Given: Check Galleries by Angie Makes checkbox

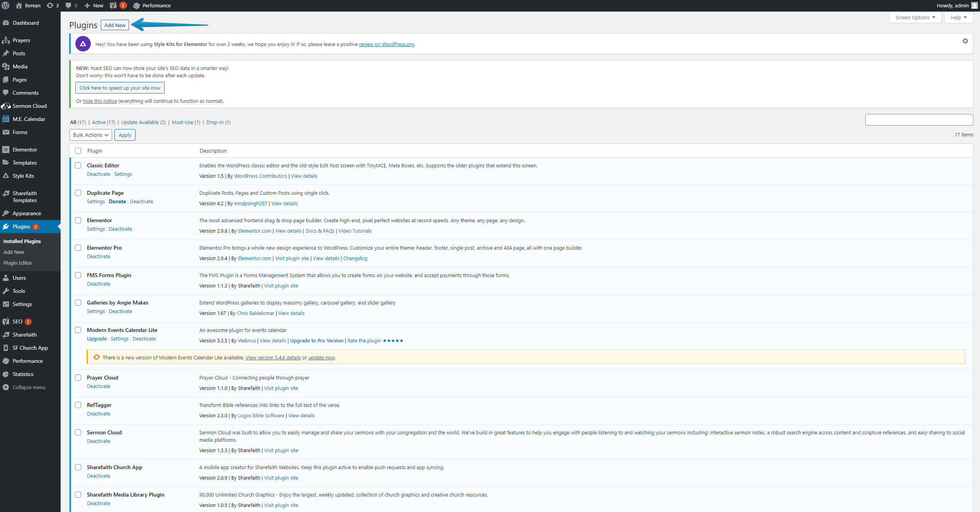Looking at the screenshot, I should point(78,303).
